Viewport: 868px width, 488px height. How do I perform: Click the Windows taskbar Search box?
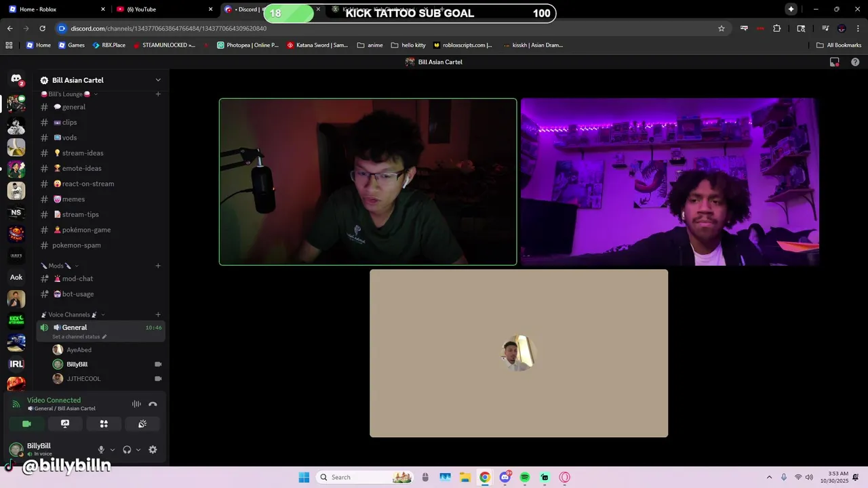365,477
